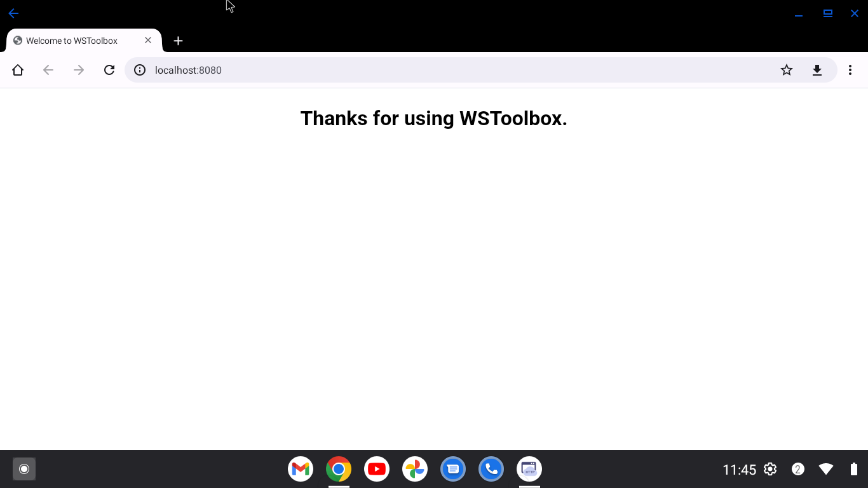
Task: Click the blue back arrow in title bar
Action: [x=13, y=13]
